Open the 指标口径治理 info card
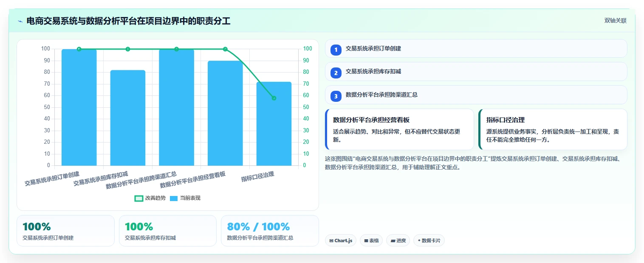This screenshot has width=644, height=263. click(553, 129)
